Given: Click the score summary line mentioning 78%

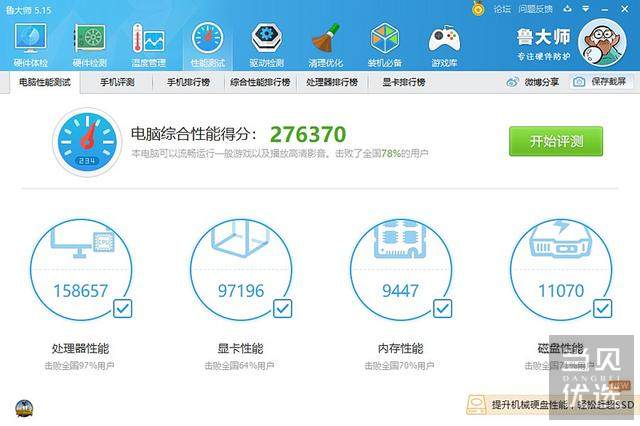Looking at the screenshot, I should tap(280, 153).
